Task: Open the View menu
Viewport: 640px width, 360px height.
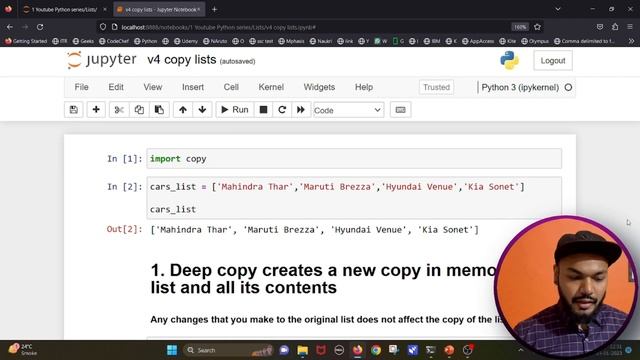Action: pos(153,87)
